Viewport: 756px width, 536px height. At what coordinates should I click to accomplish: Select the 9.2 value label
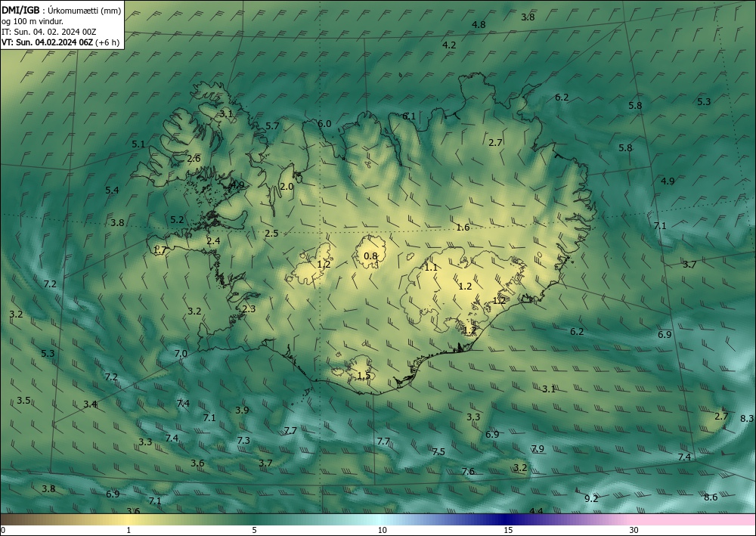pos(592,498)
